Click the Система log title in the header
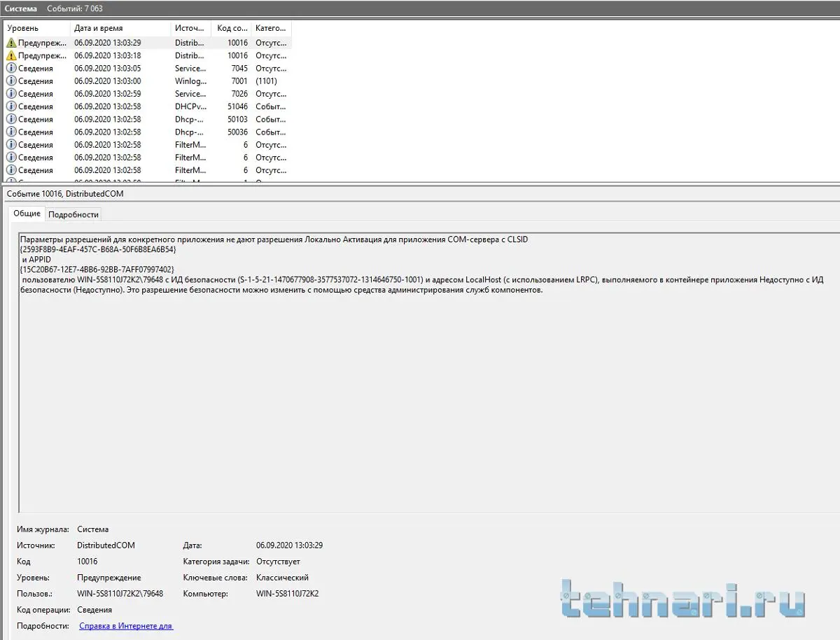The image size is (840, 640). pyautogui.click(x=21, y=8)
